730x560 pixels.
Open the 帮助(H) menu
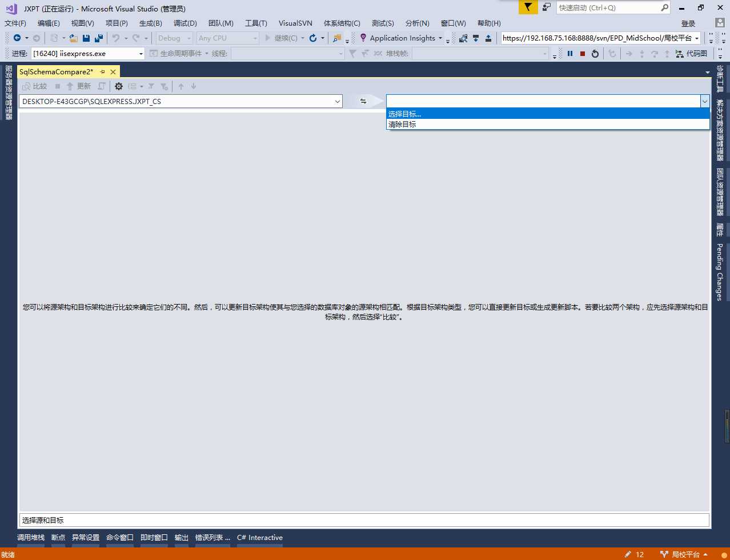[489, 23]
